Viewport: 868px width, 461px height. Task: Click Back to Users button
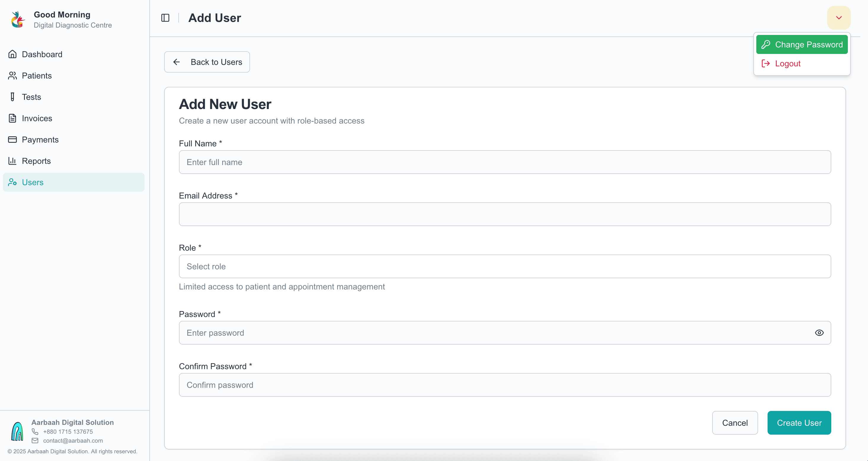(x=207, y=62)
